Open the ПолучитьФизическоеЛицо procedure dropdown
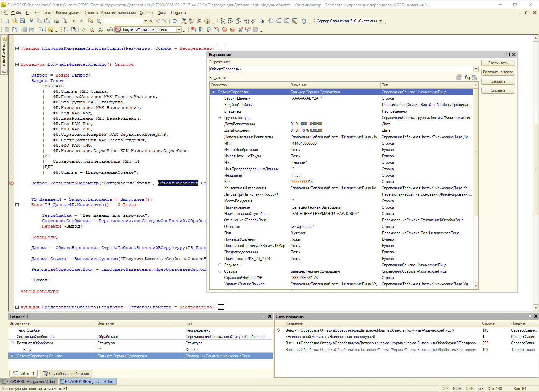539x392 pixels. coord(179,30)
